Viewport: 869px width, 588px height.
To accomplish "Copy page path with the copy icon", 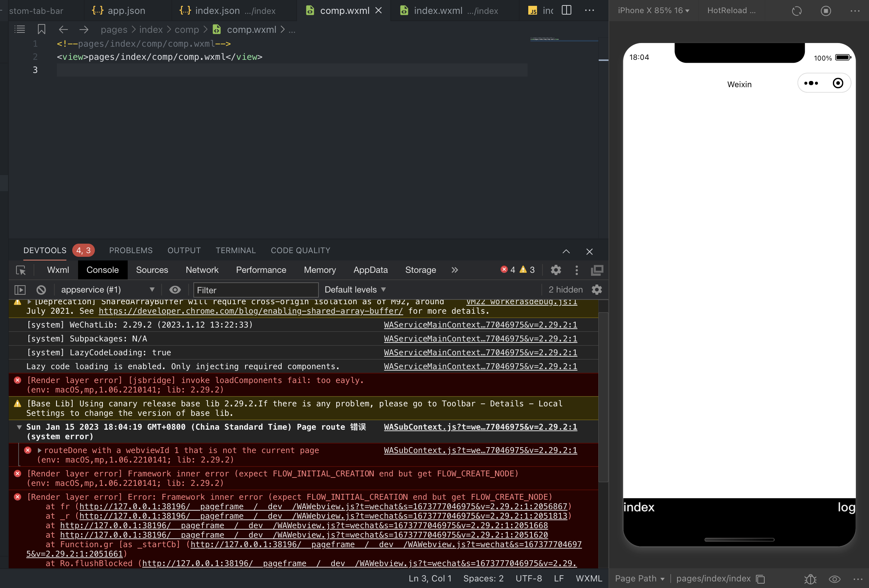I will pyautogui.click(x=761, y=579).
